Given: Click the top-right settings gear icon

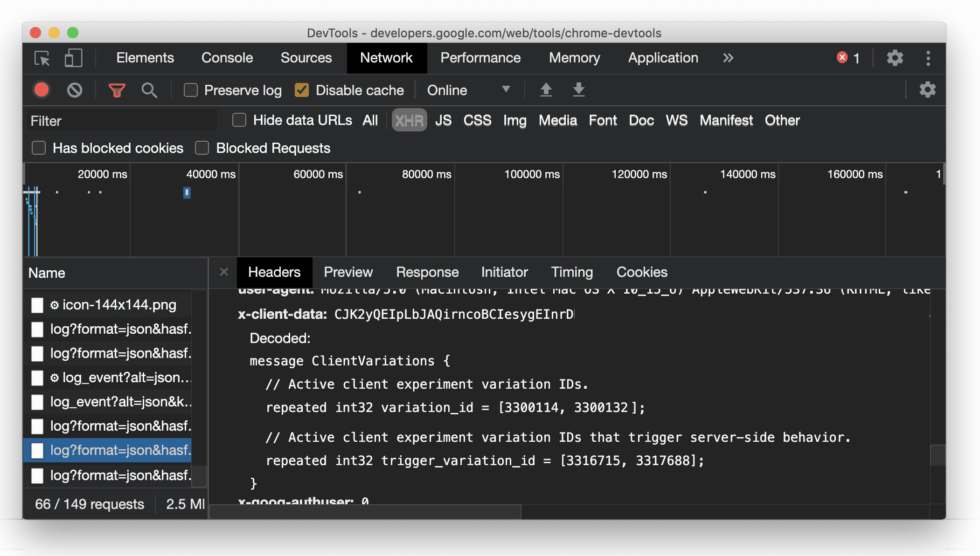Looking at the screenshot, I should (x=894, y=58).
